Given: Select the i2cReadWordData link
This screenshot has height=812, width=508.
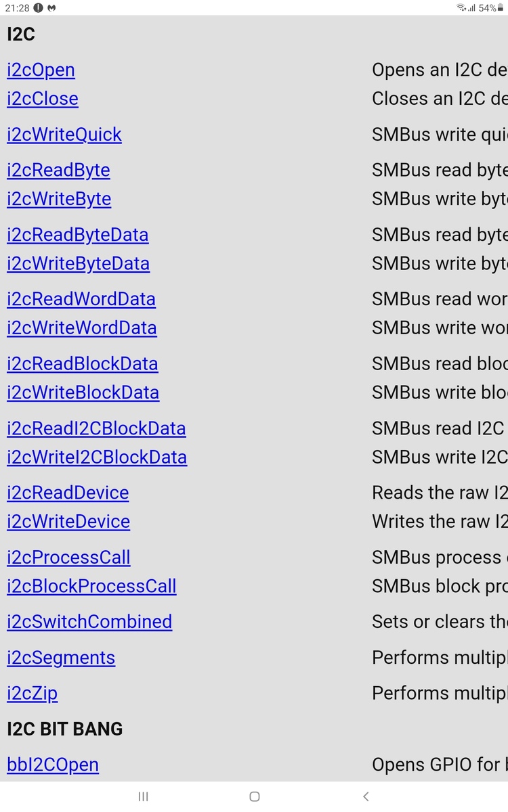Looking at the screenshot, I should tap(81, 299).
